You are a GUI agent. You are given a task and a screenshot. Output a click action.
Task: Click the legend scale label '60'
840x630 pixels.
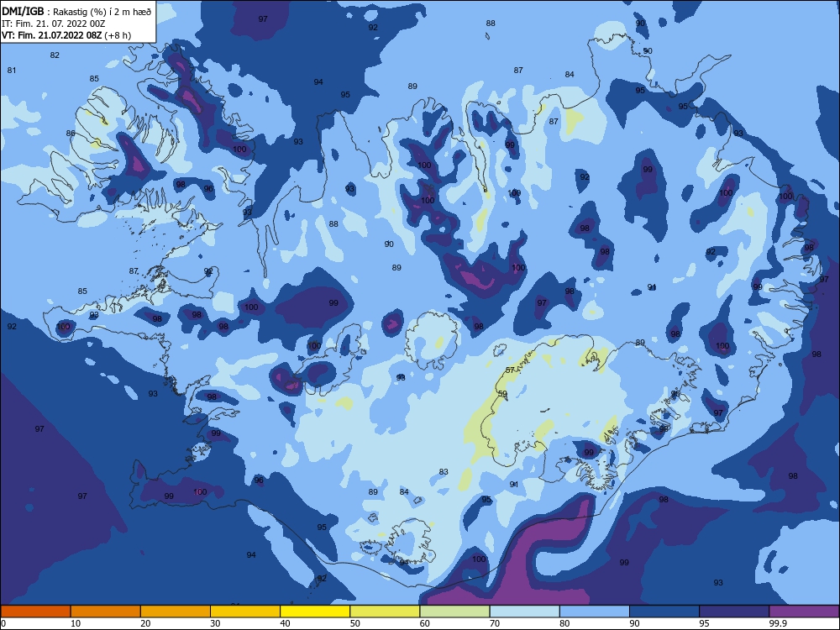(425, 623)
